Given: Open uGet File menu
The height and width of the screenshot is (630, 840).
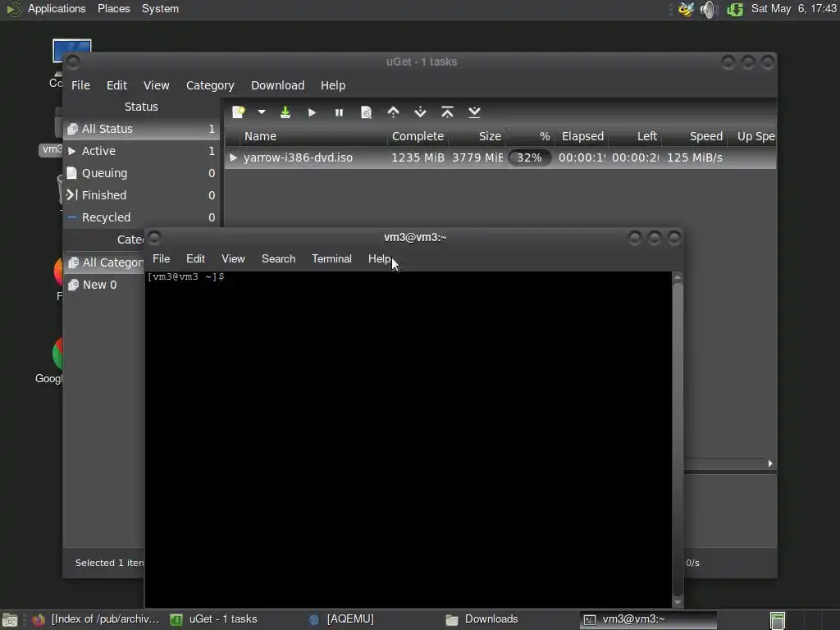Looking at the screenshot, I should click(81, 85).
